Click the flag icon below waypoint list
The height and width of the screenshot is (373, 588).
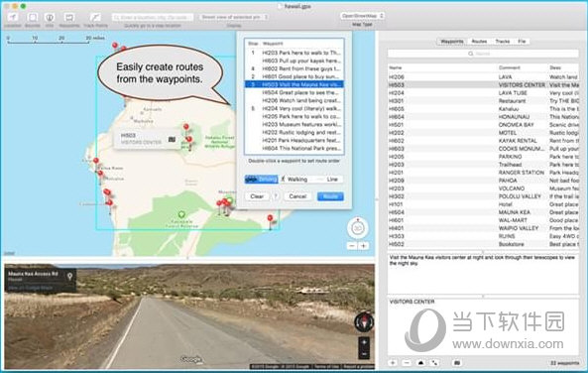tap(457, 363)
